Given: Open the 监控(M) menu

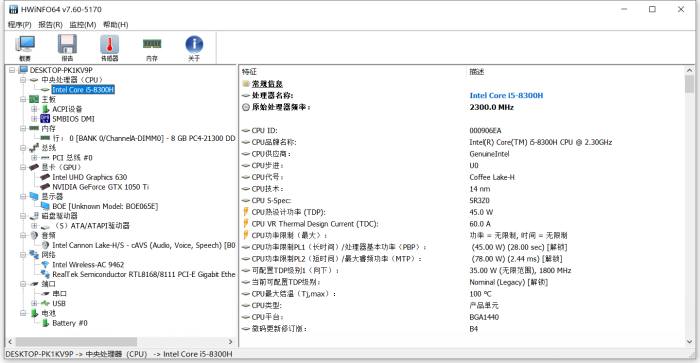Looking at the screenshot, I should tap(83, 25).
